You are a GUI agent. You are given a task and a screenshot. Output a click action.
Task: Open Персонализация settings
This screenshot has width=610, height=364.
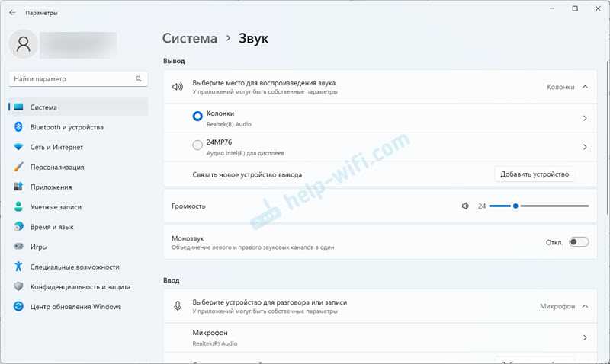[79, 167]
